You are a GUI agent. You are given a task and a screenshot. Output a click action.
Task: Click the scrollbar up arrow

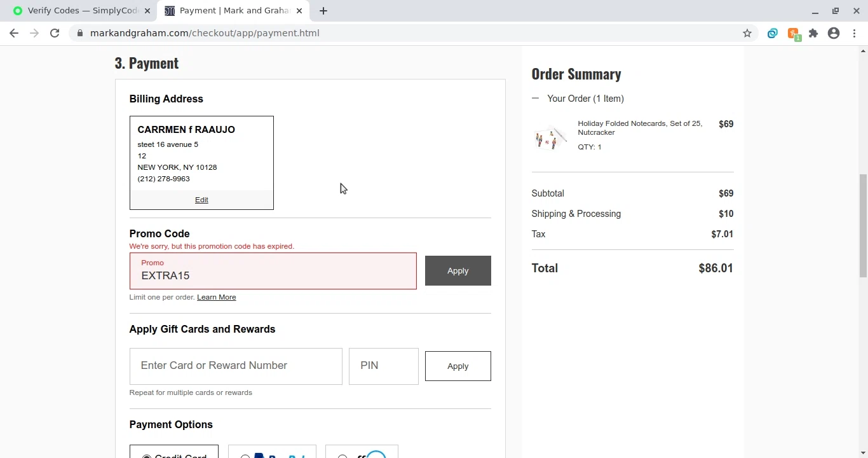pos(863,51)
